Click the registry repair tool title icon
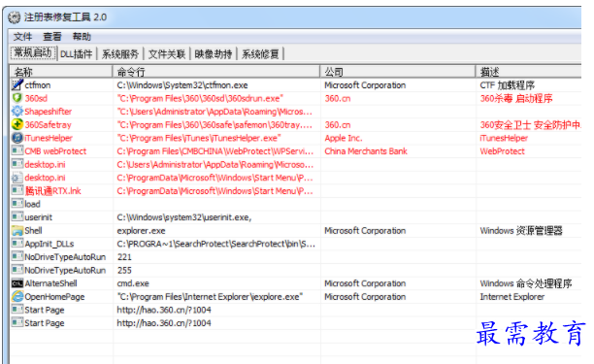This screenshot has height=364, width=594. tap(14, 17)
